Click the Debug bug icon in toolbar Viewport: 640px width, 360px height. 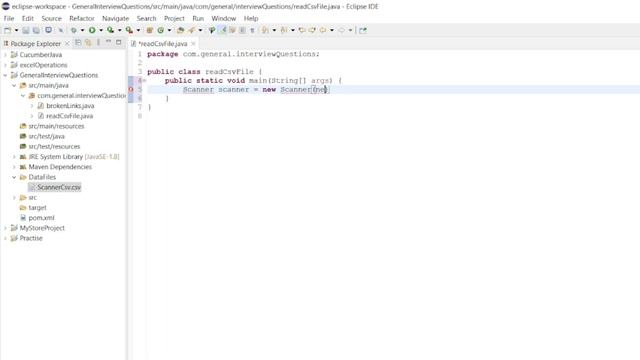tap(74, 30)
